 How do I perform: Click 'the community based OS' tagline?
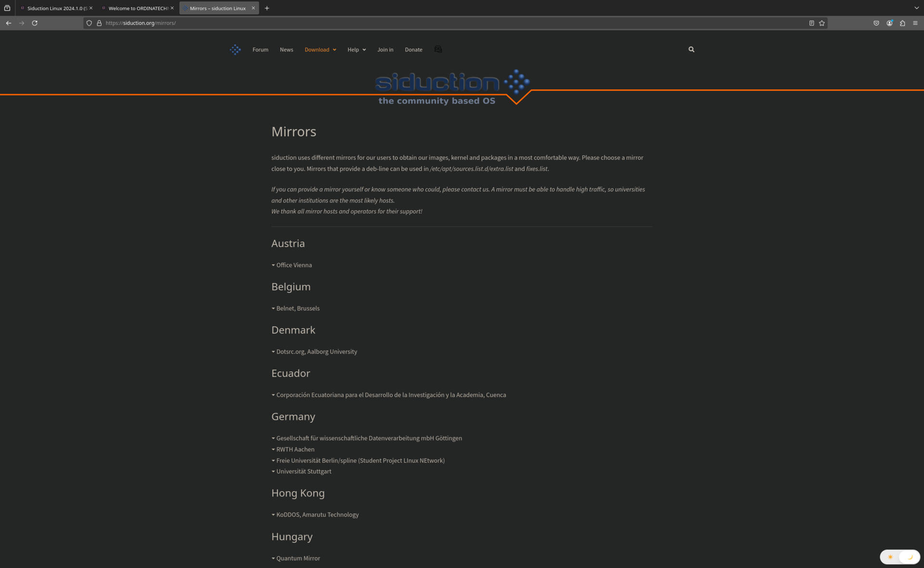coord(436,101)
